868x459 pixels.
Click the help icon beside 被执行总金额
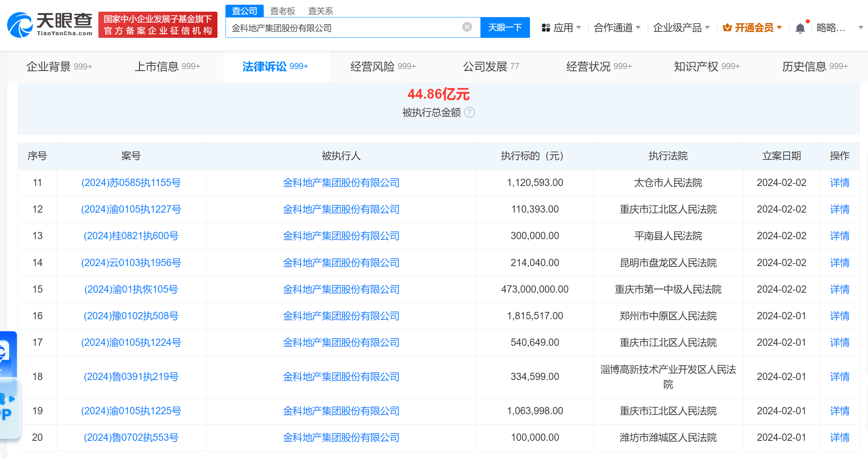point(470,112)
